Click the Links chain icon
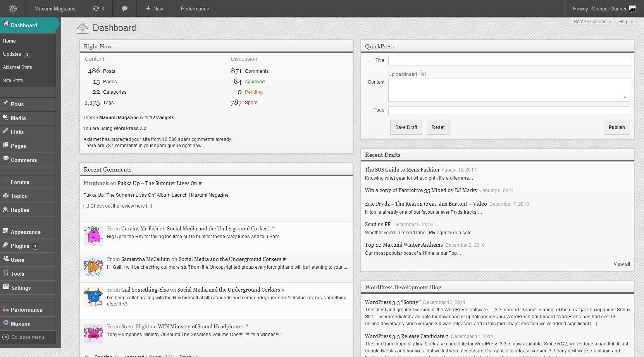The width and height of the screenshot is (644, 357). pos(5,131)
